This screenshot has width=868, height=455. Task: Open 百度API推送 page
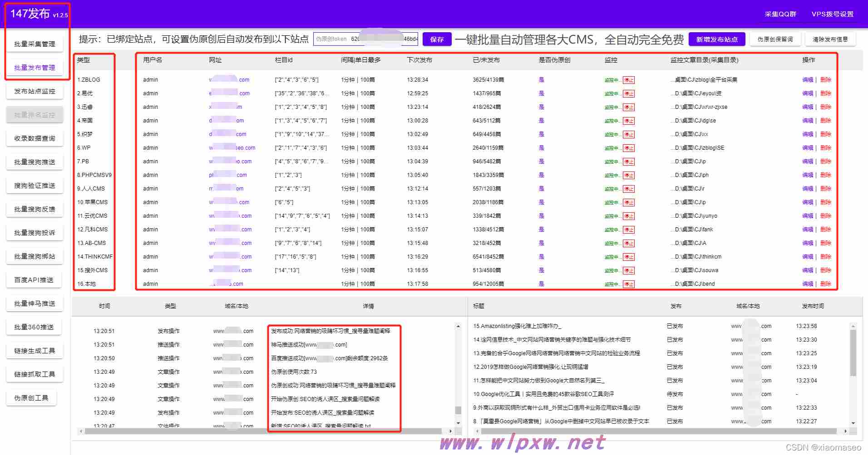34,280
